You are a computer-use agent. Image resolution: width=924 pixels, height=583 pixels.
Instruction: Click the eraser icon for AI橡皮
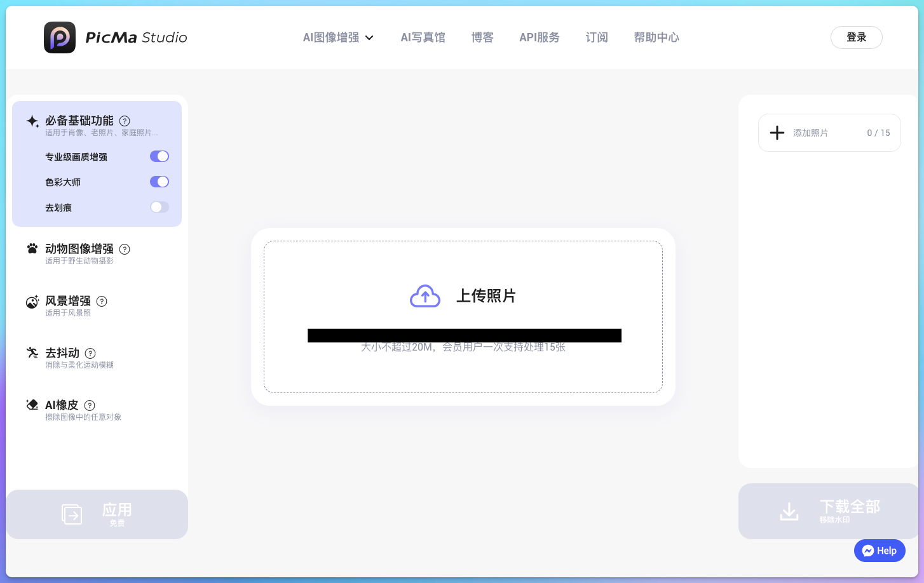point(32,405)
